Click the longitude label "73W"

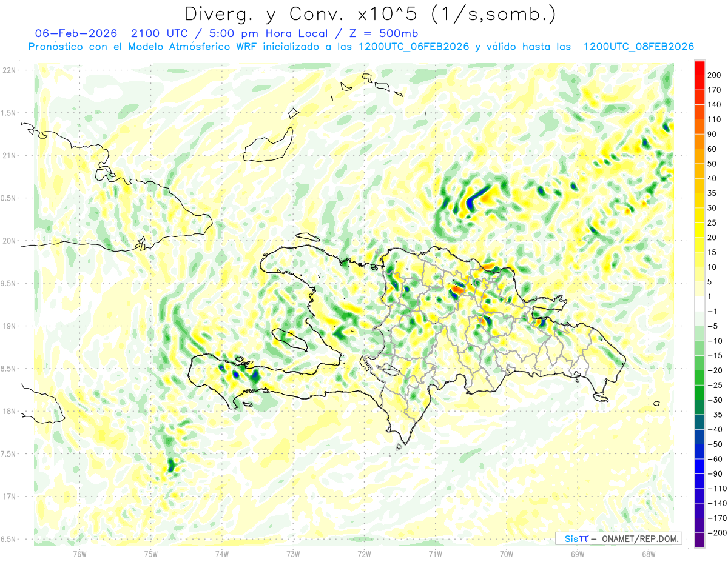coord(292,554)
